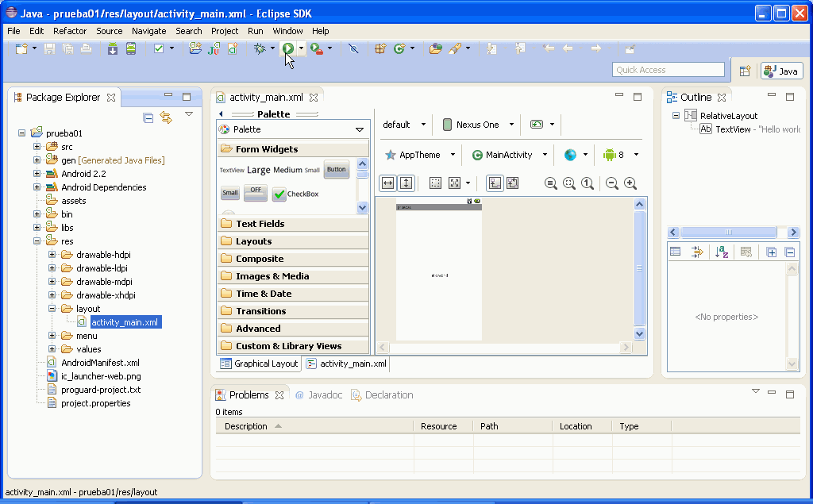Click Sort Alphabetically in properties panel
The image size is (813, 504).
point(721,252)
